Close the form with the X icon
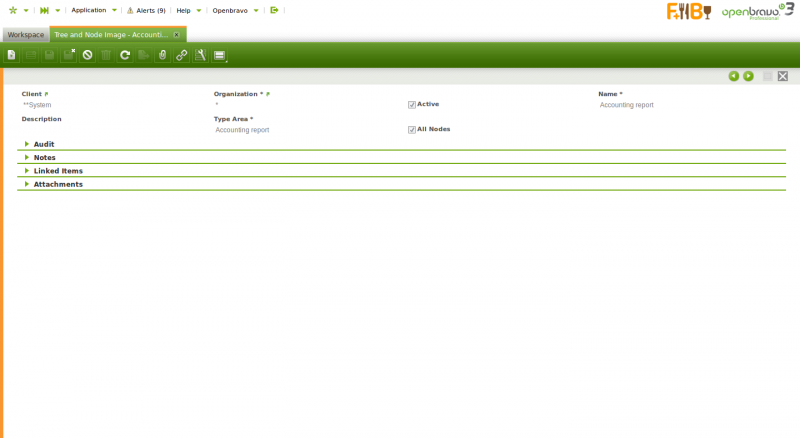This screenshot has width=800, height=438. pyautogui.click(x=783, y=76)
